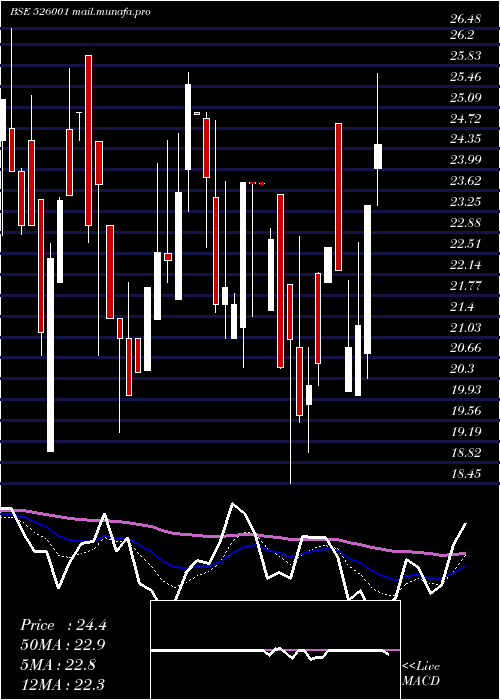
Task: Select the 19.93 price level label
Action: [466, 390]
